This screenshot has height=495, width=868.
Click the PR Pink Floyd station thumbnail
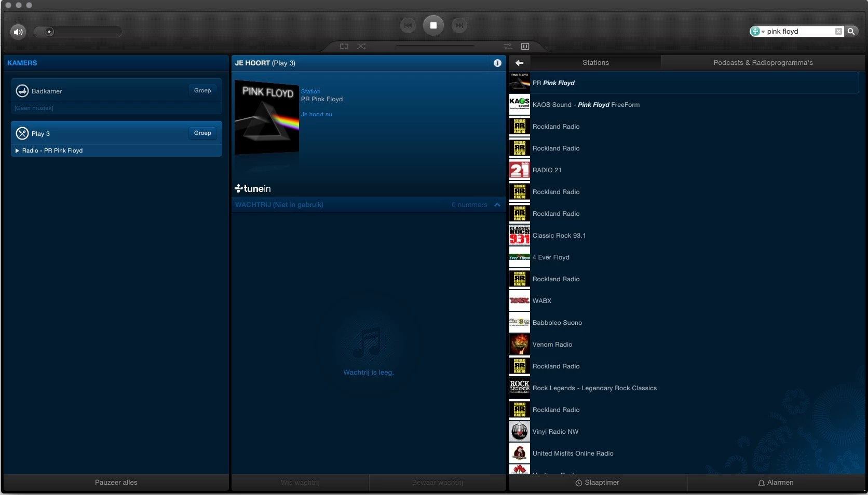pyautogui.click(x=520, y=83)
